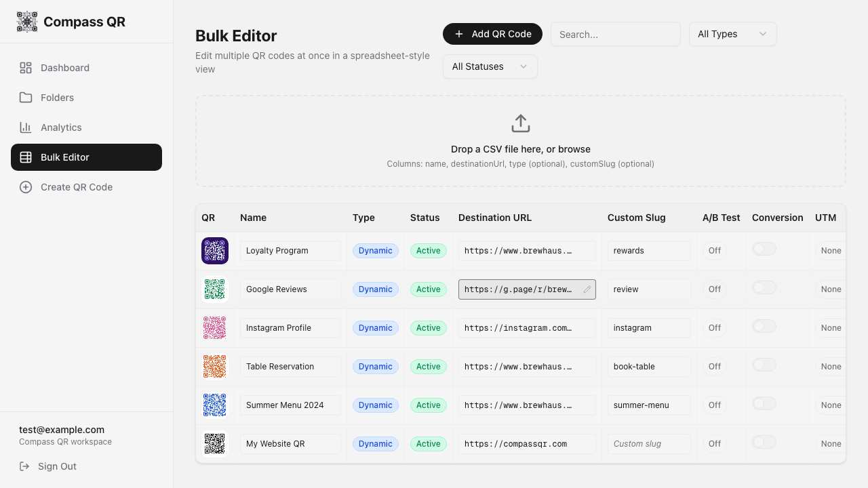
Task: Toggle Conversion for Loyalty Program
Action: (x=764, y=249)
